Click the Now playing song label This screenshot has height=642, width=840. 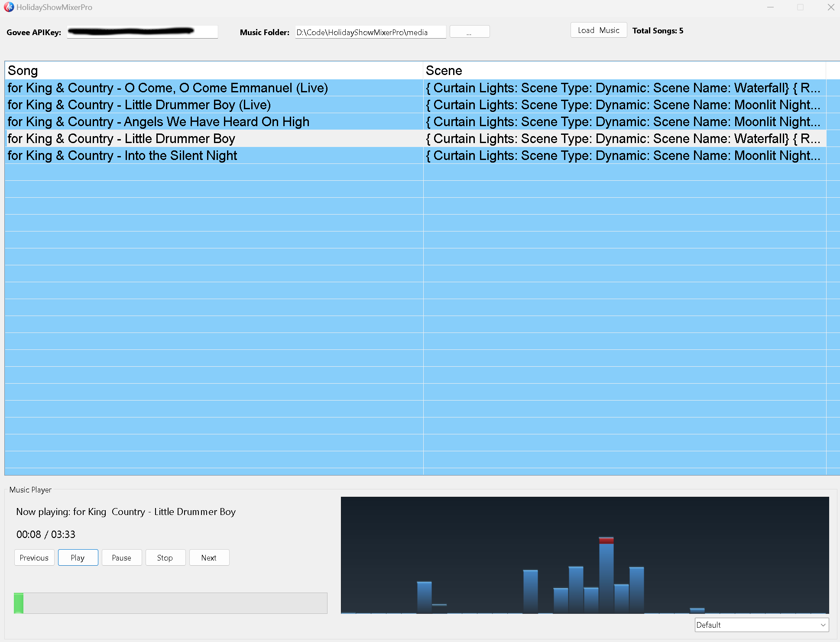pos(126,512)
